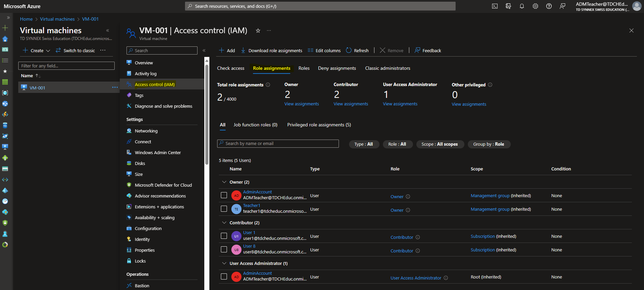Collapse the VM-001 resource menu

tap(204, 50)
